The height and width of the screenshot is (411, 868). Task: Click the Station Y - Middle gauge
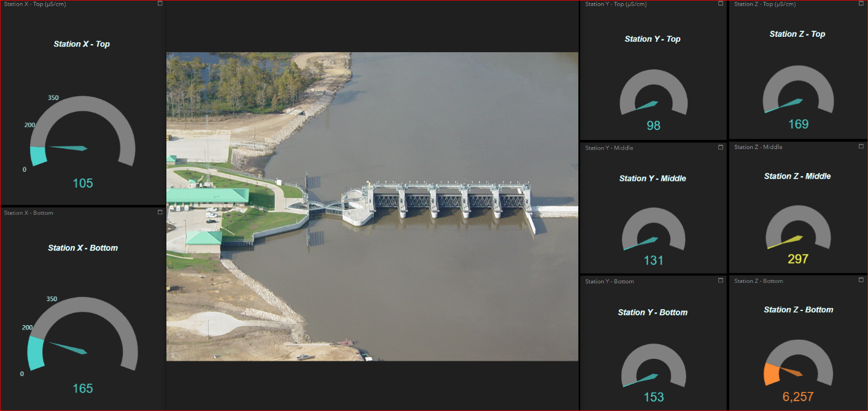pos(653,228)
